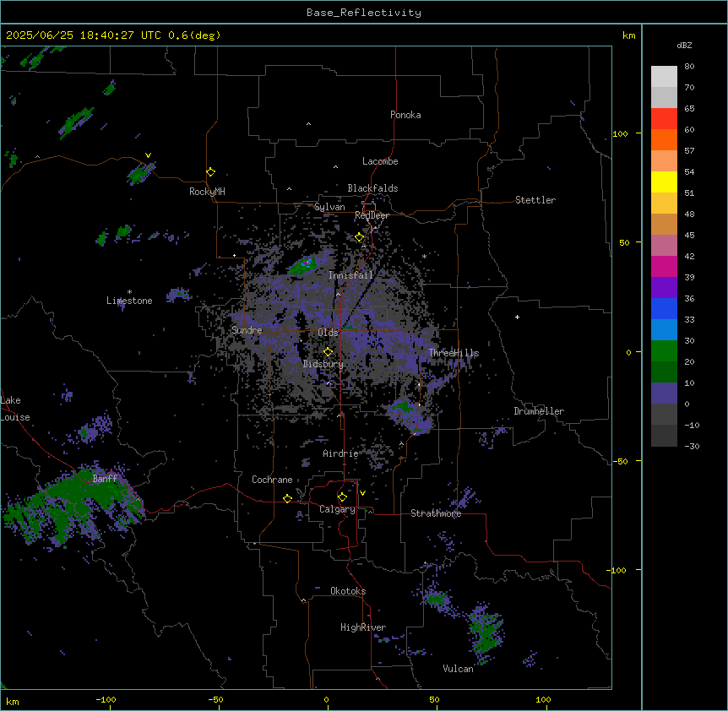Select the Didsbury label
728x711 pixels.
point(323,364)
